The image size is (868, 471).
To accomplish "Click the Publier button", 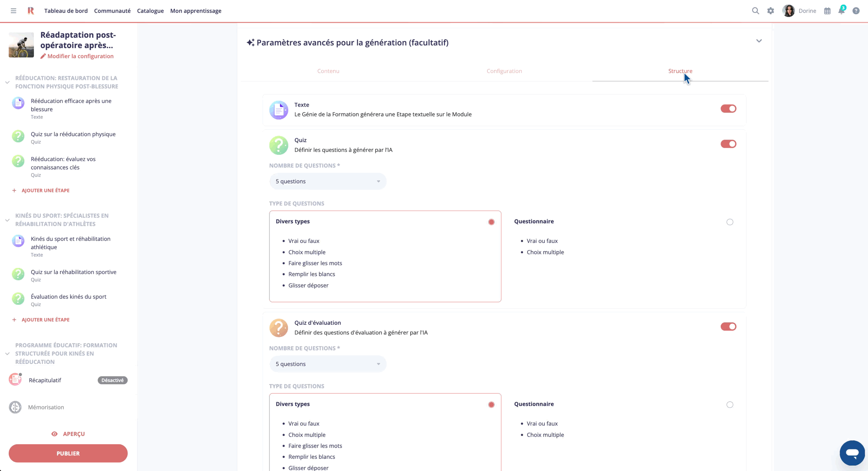I will coord(68,453).
